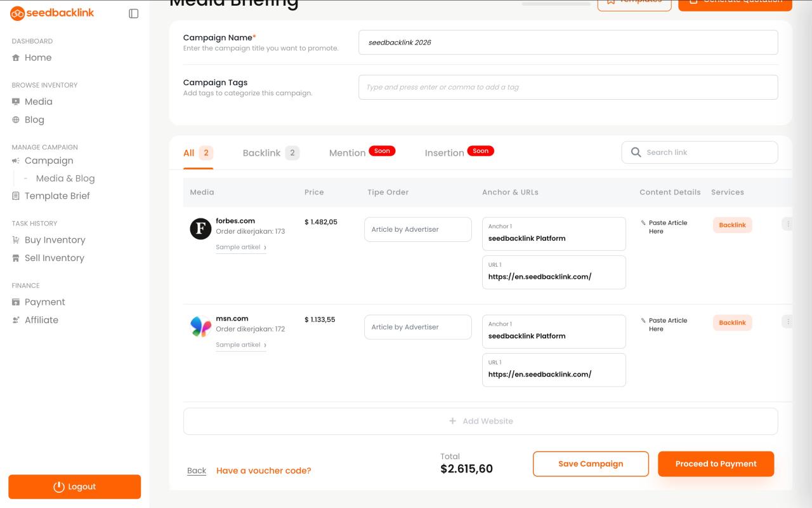Focus the Campaign Name field
The width and height of the screenshot is (812, 508).
(568, 43)
